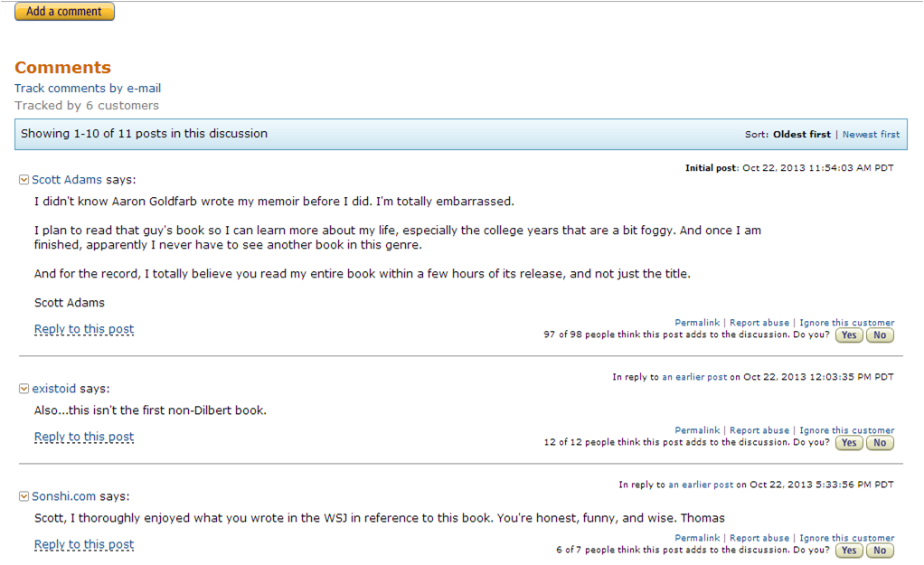
Task: Select the Oldest first sort option
Action: [801, 135]
